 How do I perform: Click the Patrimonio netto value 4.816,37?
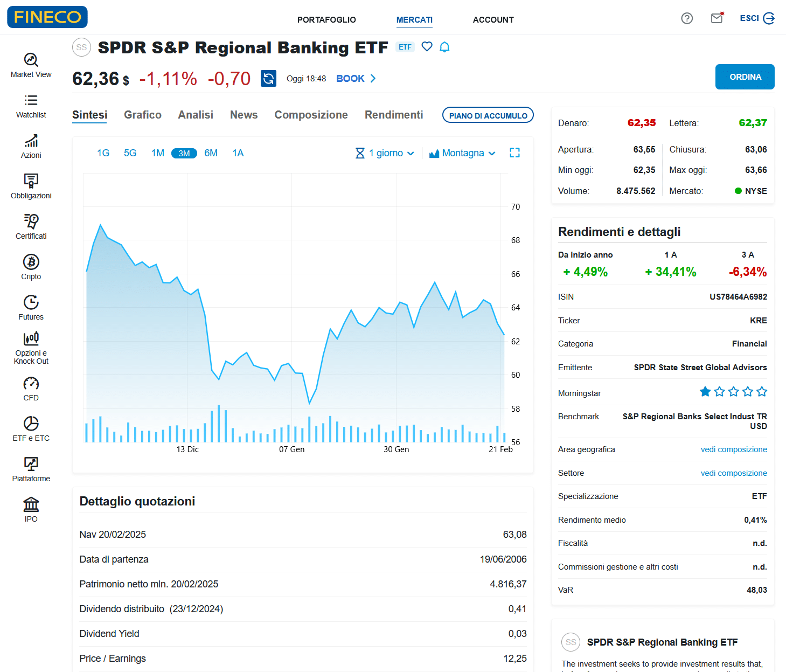pyautogui.click(x=508, y=584)
